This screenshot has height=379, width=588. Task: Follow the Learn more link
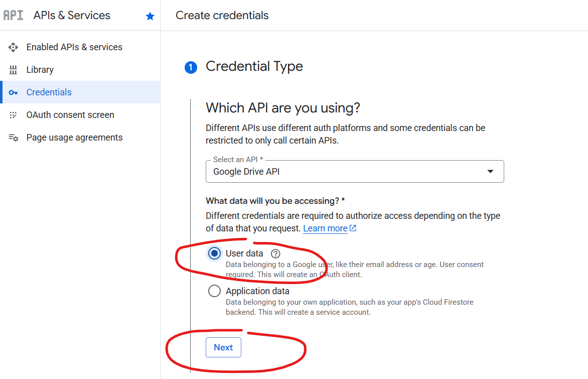pos(325,228)
